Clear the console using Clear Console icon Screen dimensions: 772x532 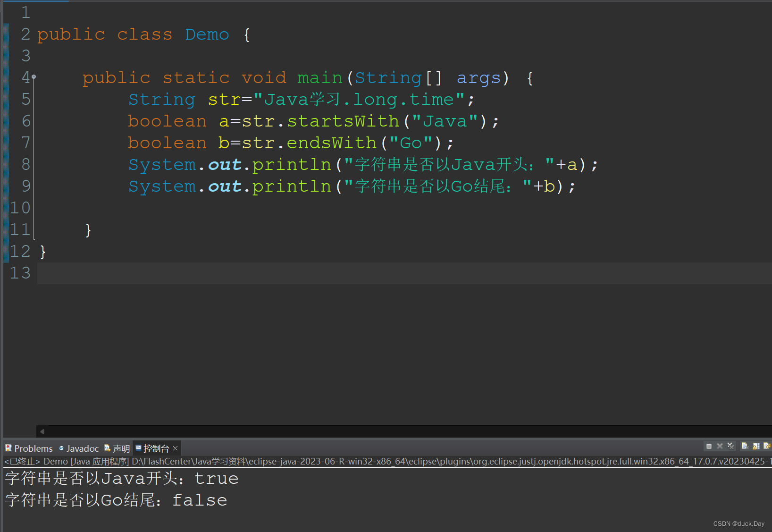[x=746, y=446]
